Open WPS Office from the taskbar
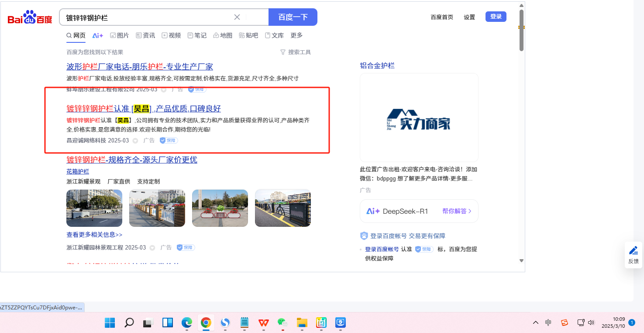 pos(263,323)
